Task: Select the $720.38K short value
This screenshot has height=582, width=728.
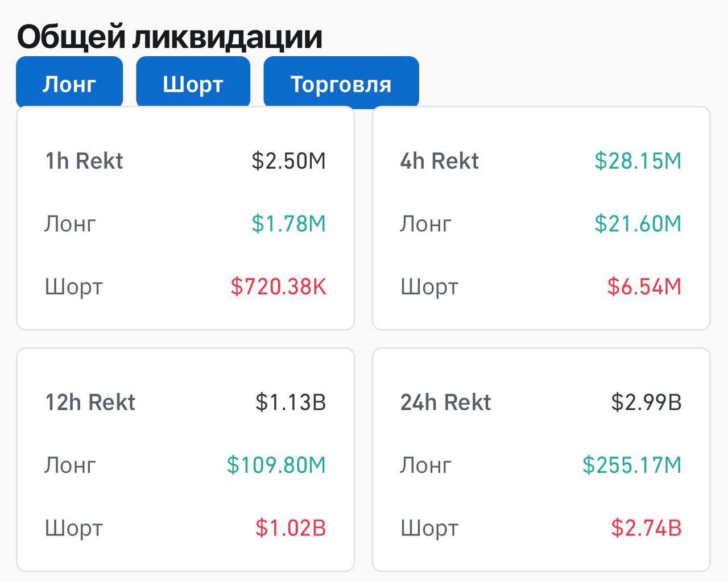Action: (x=279, y=286)
